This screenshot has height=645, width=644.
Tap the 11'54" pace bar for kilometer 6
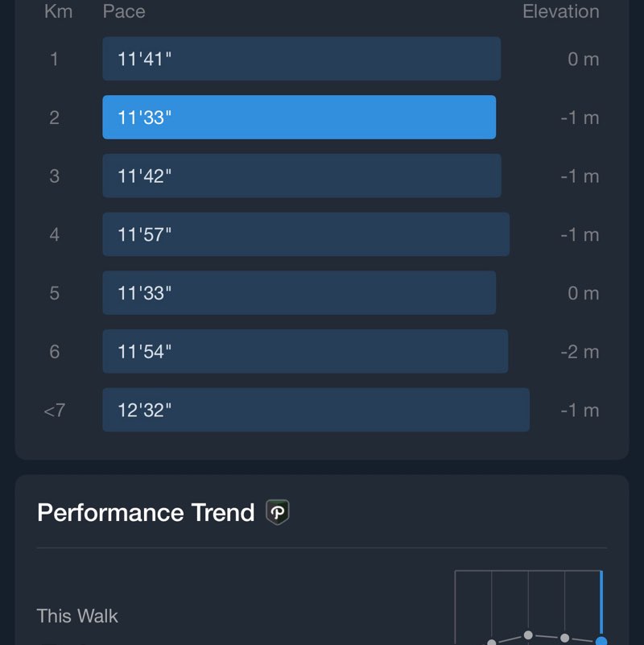click(x=304, y=351)
